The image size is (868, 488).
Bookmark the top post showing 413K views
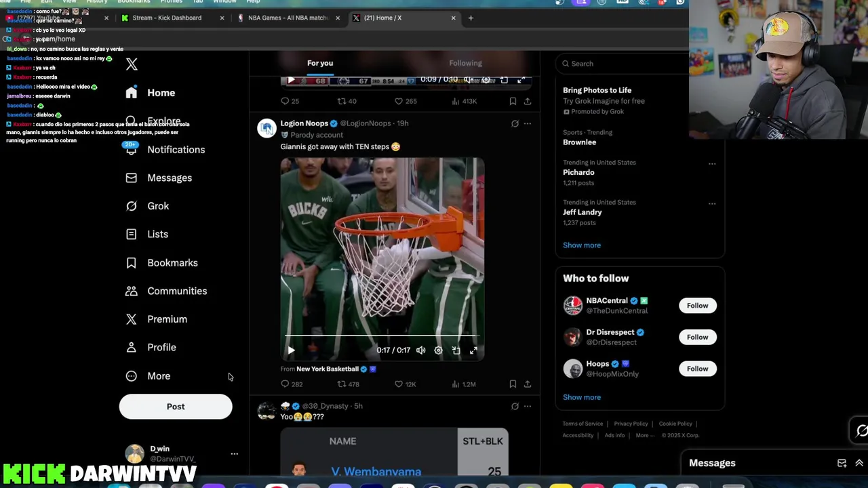click(x=513, y=101)
